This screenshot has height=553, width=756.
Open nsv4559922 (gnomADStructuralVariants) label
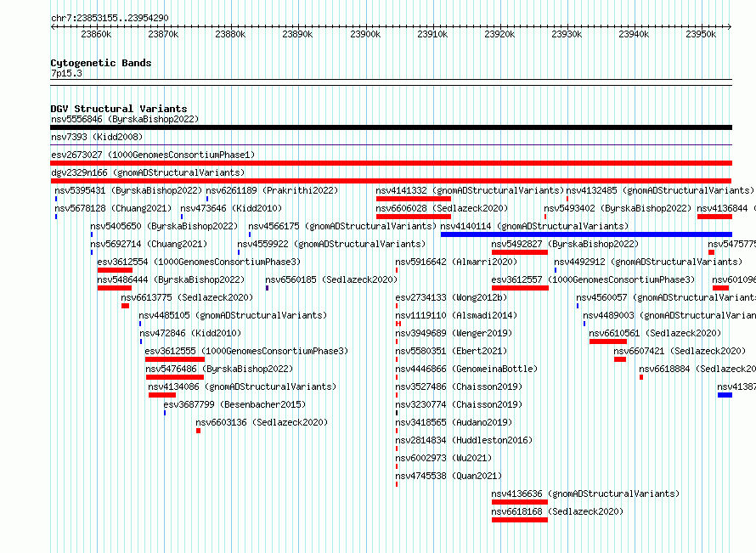click(x=331, y=244)
